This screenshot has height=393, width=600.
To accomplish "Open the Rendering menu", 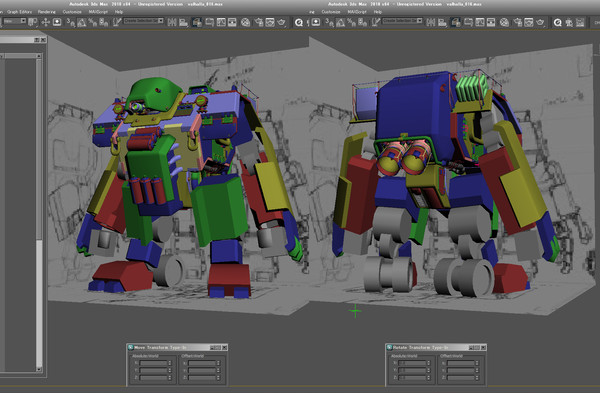I will (47, 12).
